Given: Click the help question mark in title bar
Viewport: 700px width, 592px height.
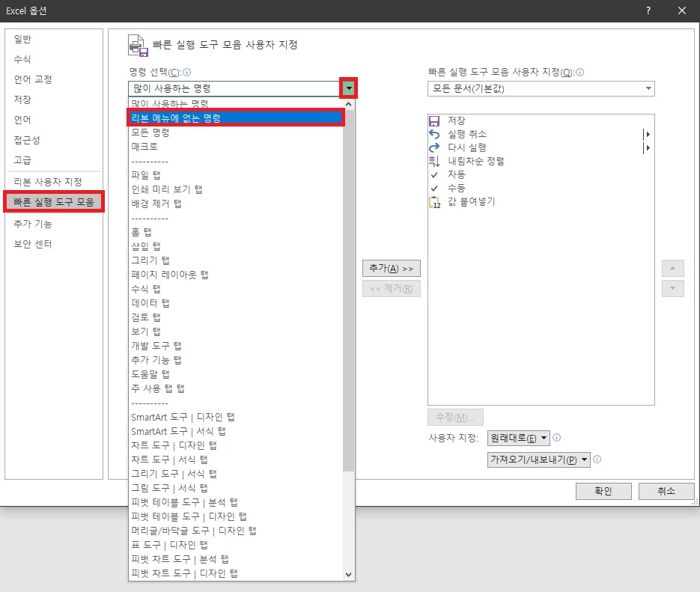Looking at the screenshot, I should click(x=648, y=10).
